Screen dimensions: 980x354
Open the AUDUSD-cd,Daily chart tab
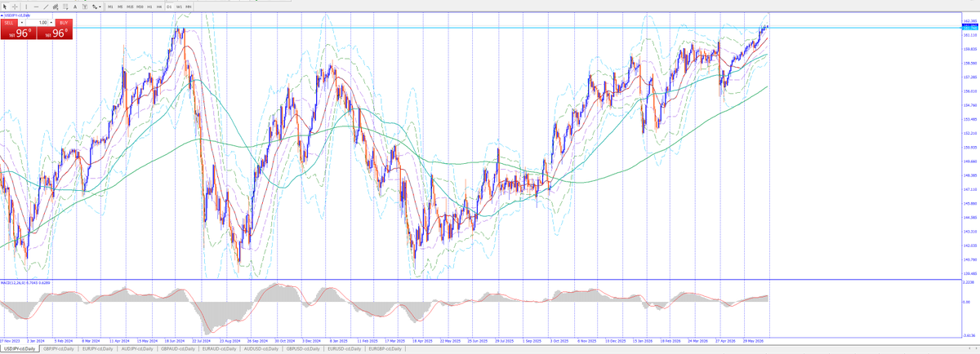coord(260,348)
